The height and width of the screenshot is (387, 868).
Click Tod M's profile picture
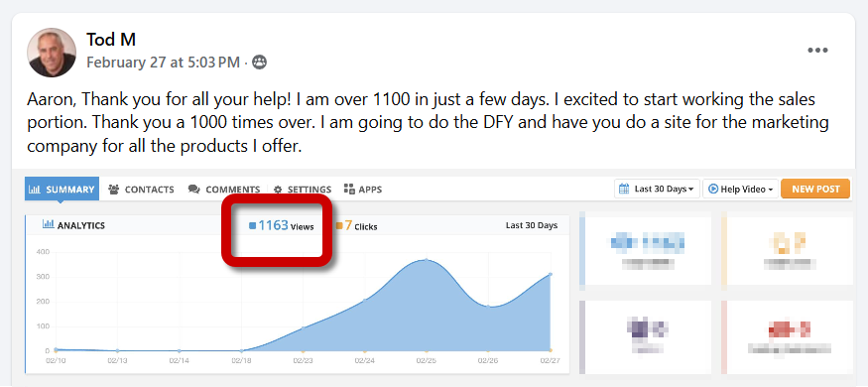click(x=52, y=53)
